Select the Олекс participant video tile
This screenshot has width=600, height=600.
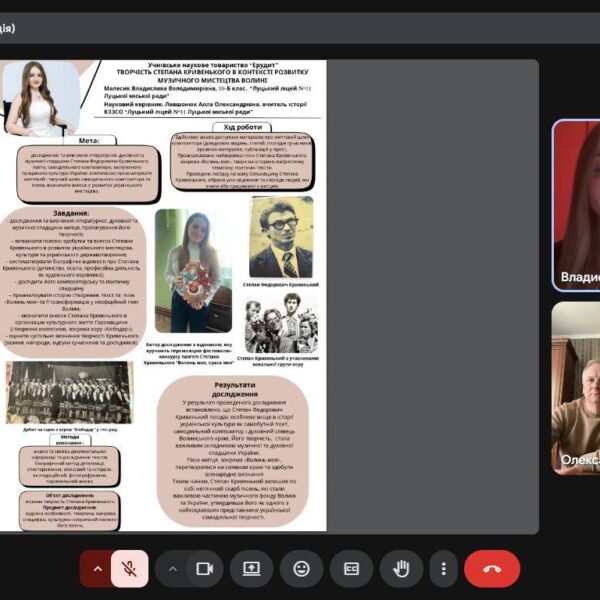click(x=576, y=388)
